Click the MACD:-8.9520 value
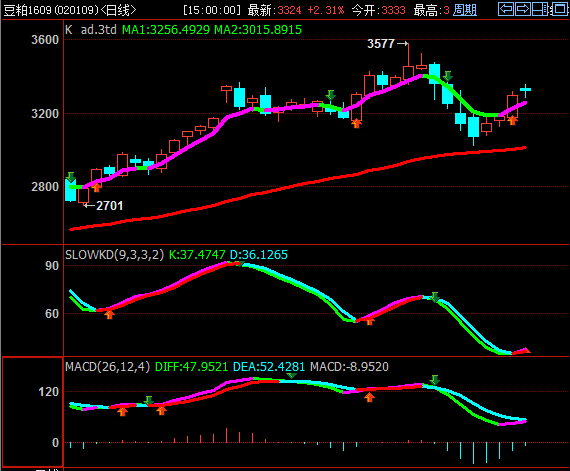The image size is (570, 471). point(349,366)
